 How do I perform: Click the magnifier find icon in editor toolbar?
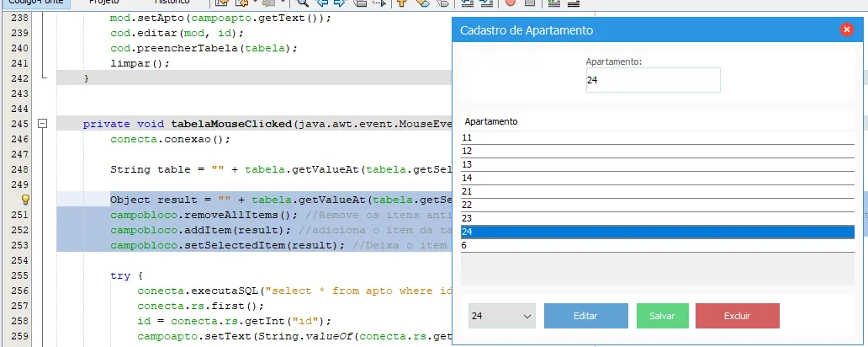(x=303, y=3)
